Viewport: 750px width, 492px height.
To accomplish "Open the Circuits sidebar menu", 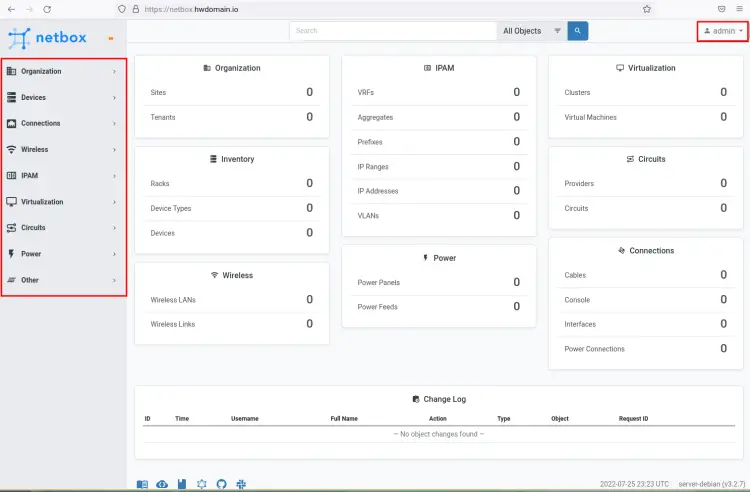I will click(x=62, y=227).
